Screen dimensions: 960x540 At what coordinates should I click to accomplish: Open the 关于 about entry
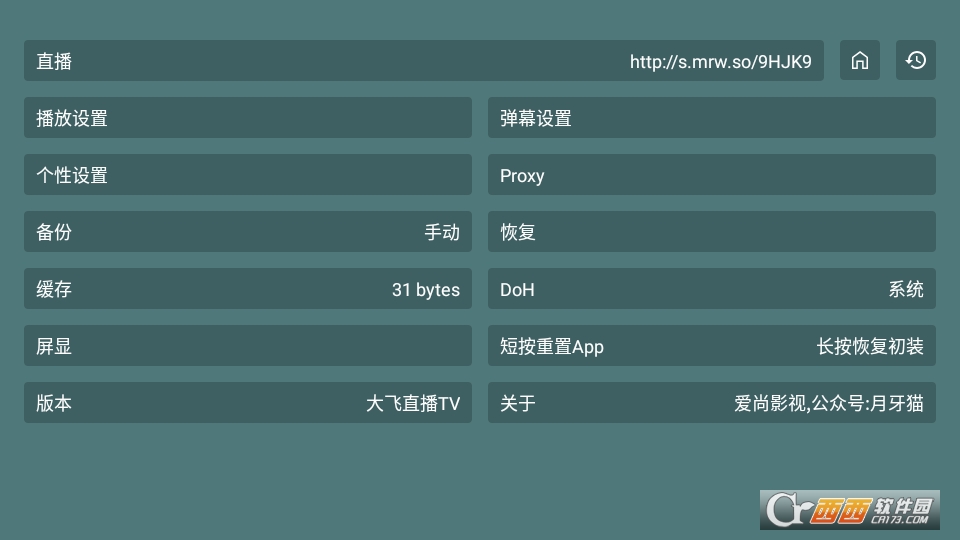pyautogui.click(x=711, y=402)
